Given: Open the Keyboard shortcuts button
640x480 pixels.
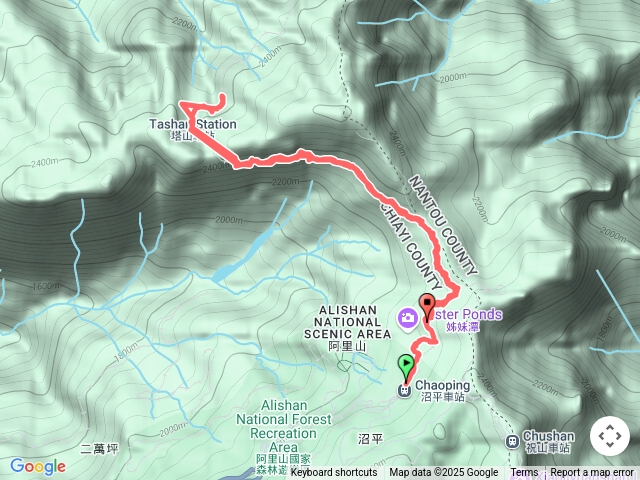Looking at the screenshot, I should pyautogui.click(x=334, y=473).
